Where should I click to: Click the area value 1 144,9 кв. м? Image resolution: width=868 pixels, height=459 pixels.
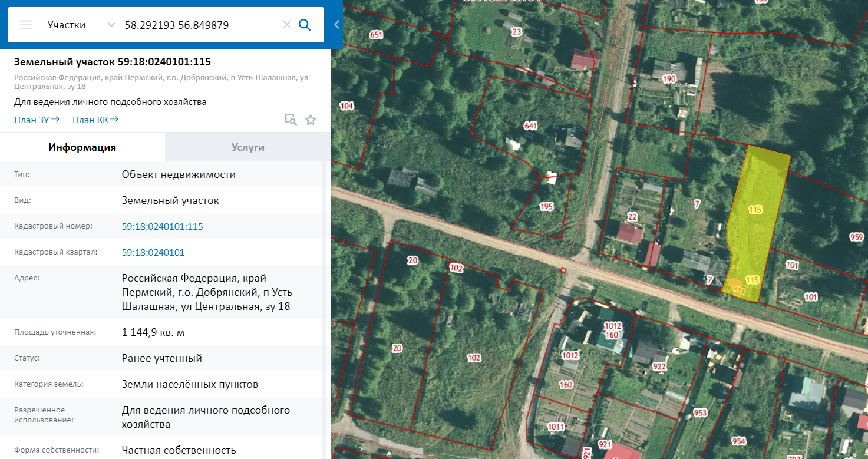153,332
